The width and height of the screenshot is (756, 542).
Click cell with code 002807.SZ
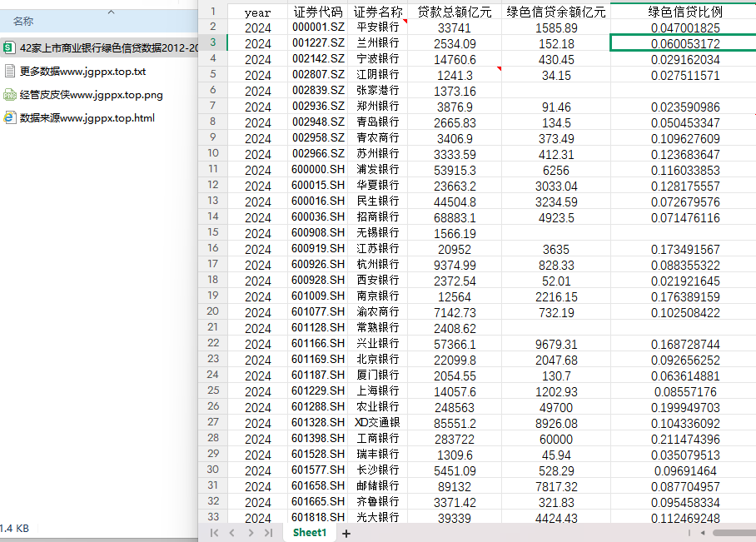[318, 75]
